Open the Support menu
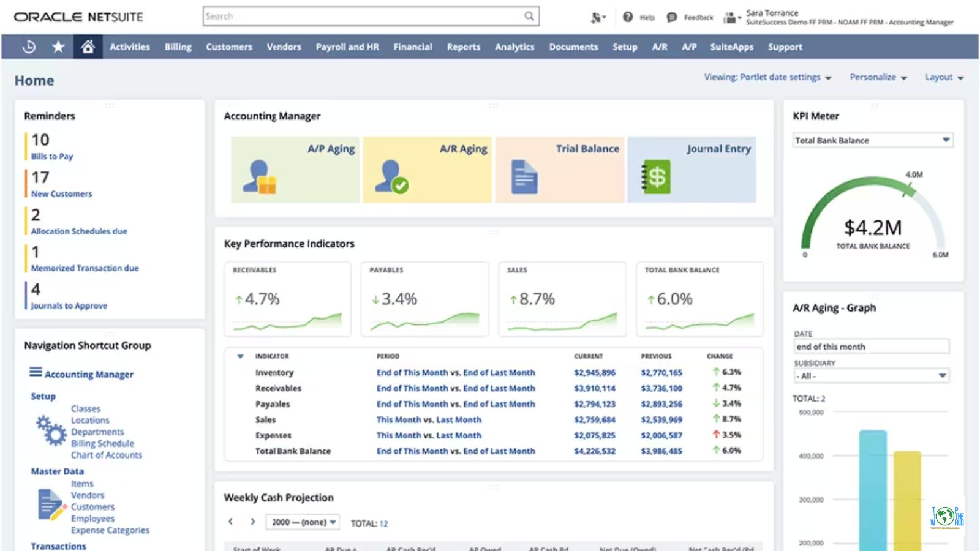 coord(785,47)
